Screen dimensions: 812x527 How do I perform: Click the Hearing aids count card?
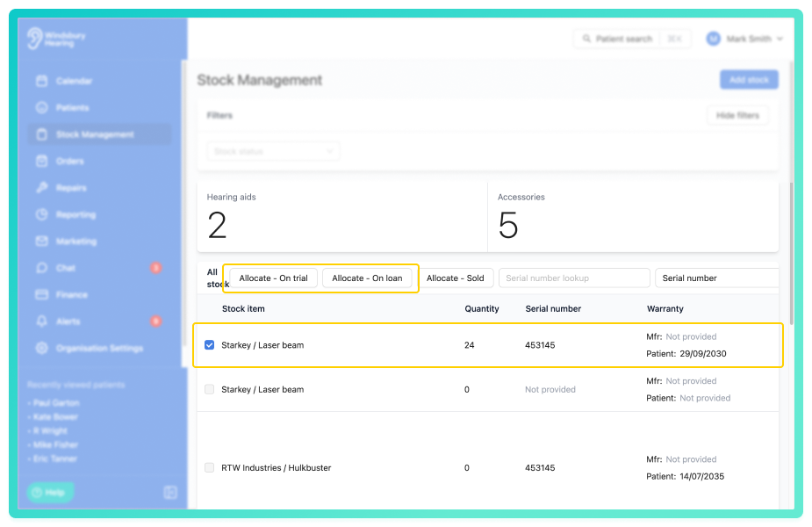pos(341,217)
